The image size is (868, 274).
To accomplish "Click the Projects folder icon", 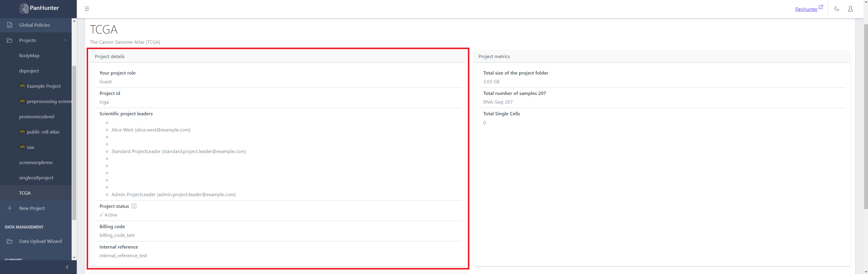I will (9, 40).
